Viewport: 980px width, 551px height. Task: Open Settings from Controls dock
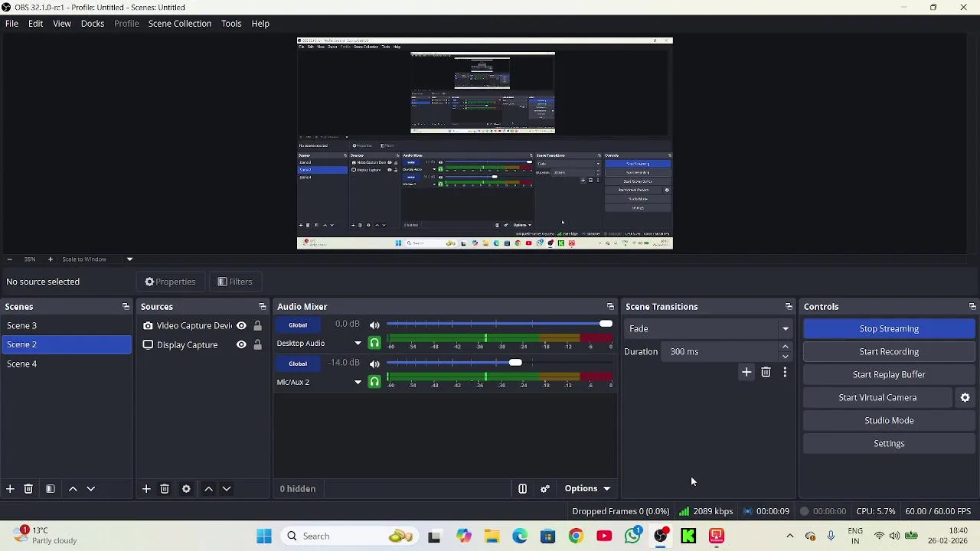pos(889,443)
